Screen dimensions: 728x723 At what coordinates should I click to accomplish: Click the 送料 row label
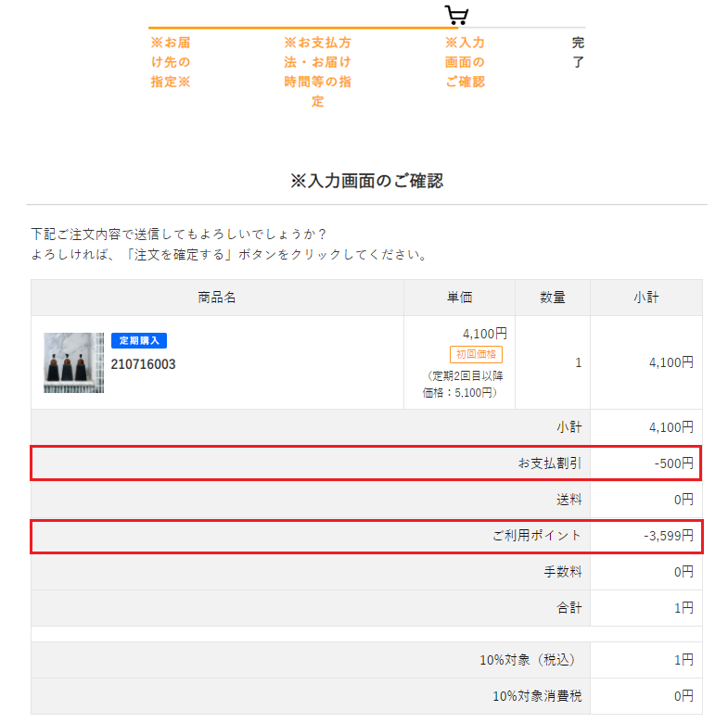pyautogui.click(x=569, y=499)
